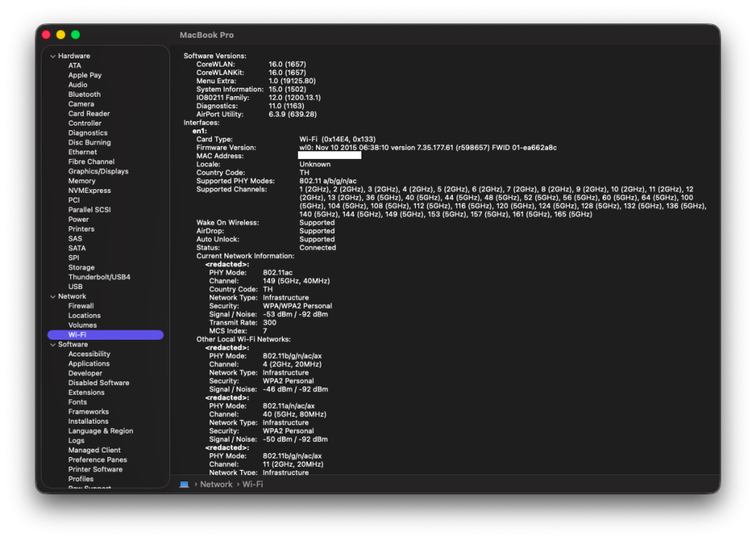Select ATA in the sidebar
Image resolution: width=756 pixels, height=541 pixels.
(x=75, y=66)
